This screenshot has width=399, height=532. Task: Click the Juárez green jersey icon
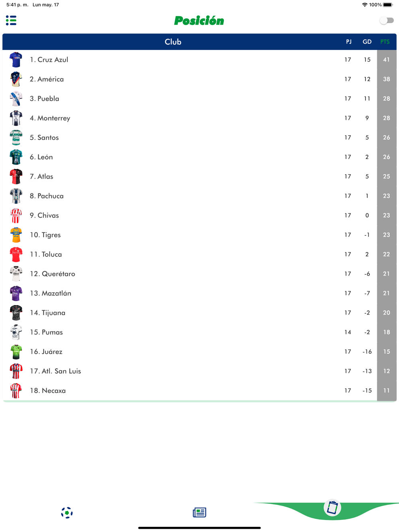(16, 352)
